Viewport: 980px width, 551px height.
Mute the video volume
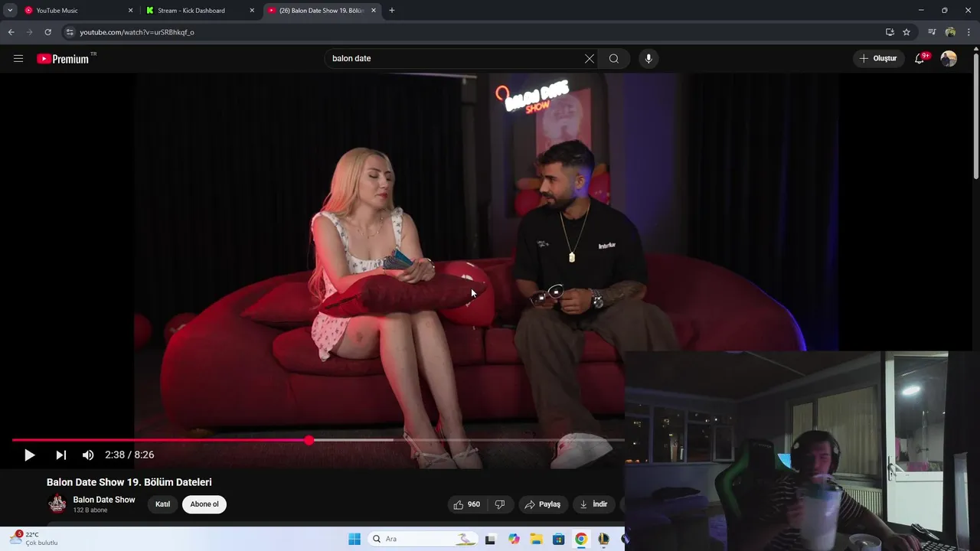(x=88, y=455)
